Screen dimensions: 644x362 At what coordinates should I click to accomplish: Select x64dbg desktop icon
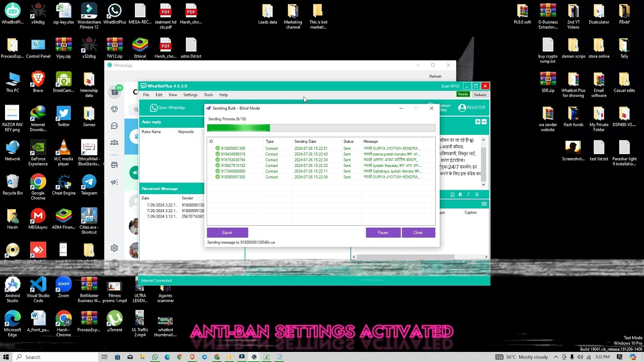click(x=38, y=14)
